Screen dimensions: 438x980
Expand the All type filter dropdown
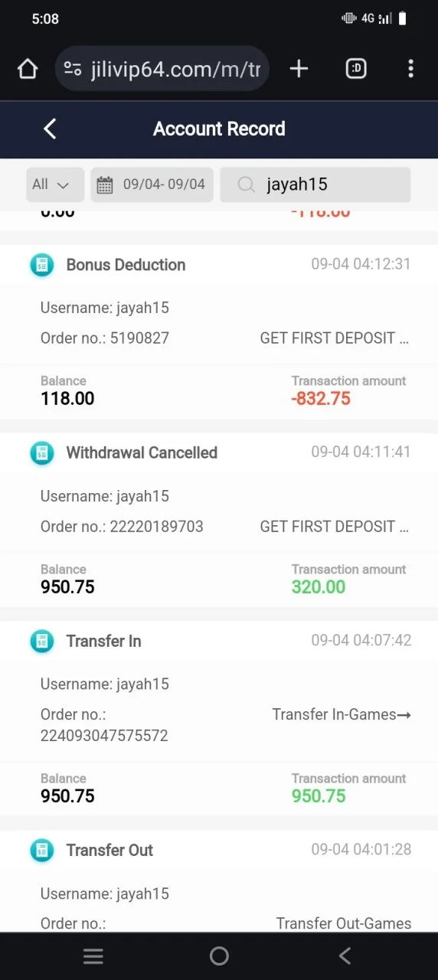pyautogui.click(x=55, y=185)
